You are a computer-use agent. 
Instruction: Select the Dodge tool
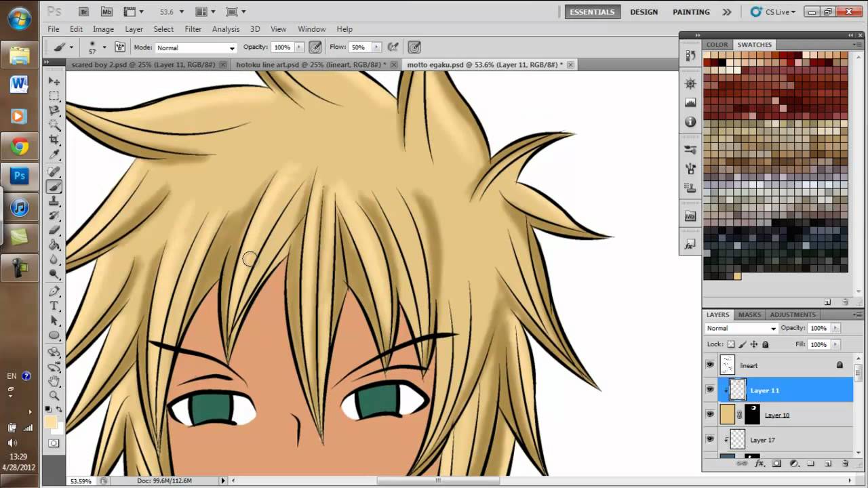(54, 274)
